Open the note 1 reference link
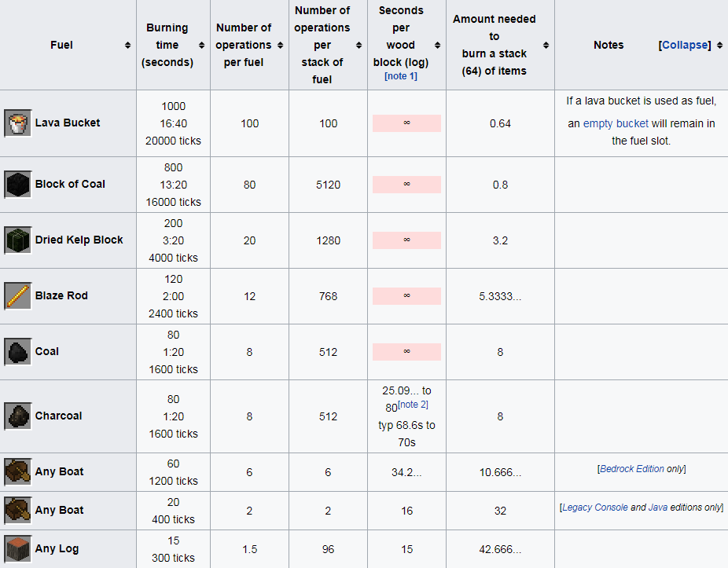The width and height of the screenshot is (728, 568). [x=401, y=76]
